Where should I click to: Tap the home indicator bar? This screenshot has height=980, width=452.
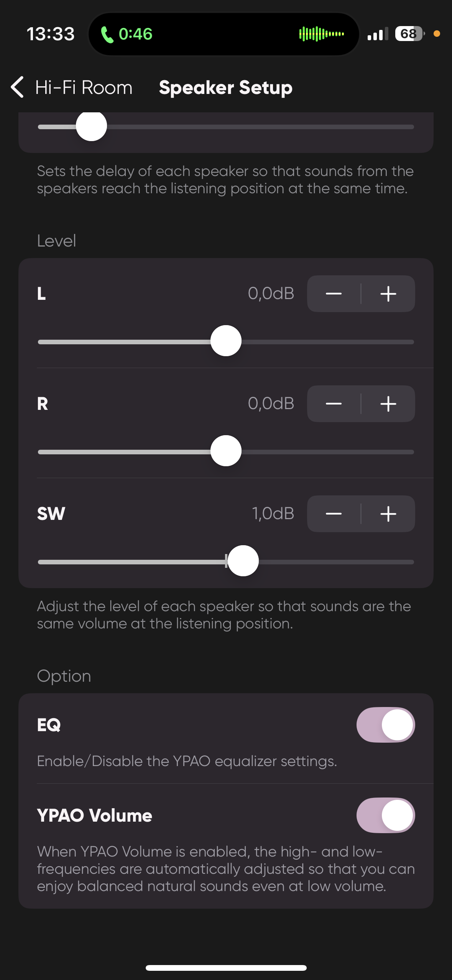pyautogui.click(x=226, y=968)
